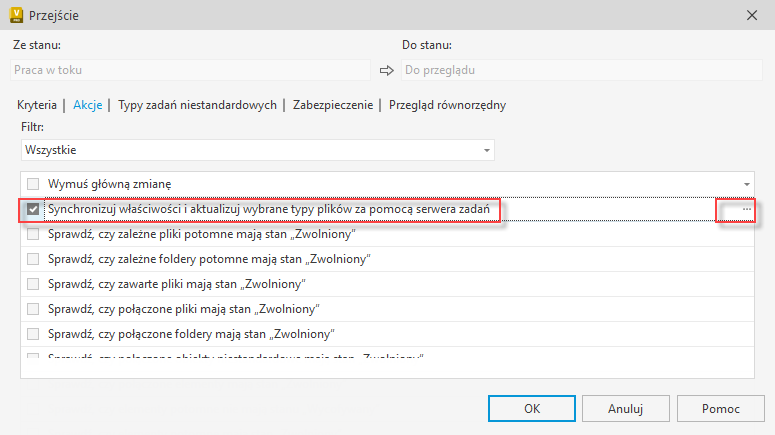Tick "zależne foldery potomne" Zwolniony checkbox
The height and width of the screenshot is (435, 775).
[x=34, y=259]
